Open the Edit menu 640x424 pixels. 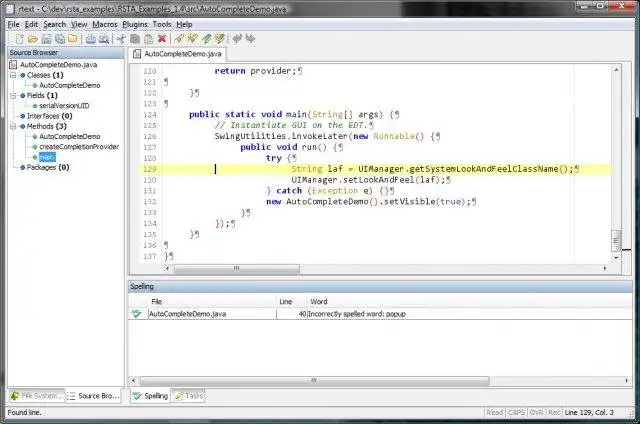point(31,24)
